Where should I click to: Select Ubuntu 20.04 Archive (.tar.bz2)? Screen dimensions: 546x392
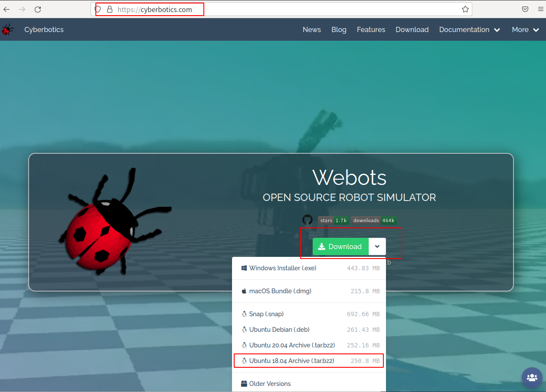[x=309, y=345]
